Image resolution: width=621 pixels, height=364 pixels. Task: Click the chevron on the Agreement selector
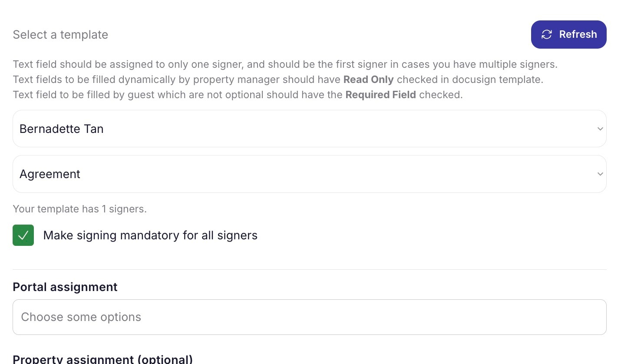(x=600, y=174)
